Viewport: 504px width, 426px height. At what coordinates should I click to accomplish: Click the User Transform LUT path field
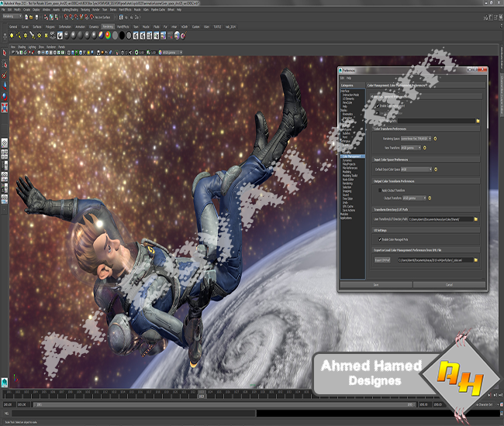(x=440, y=219)
